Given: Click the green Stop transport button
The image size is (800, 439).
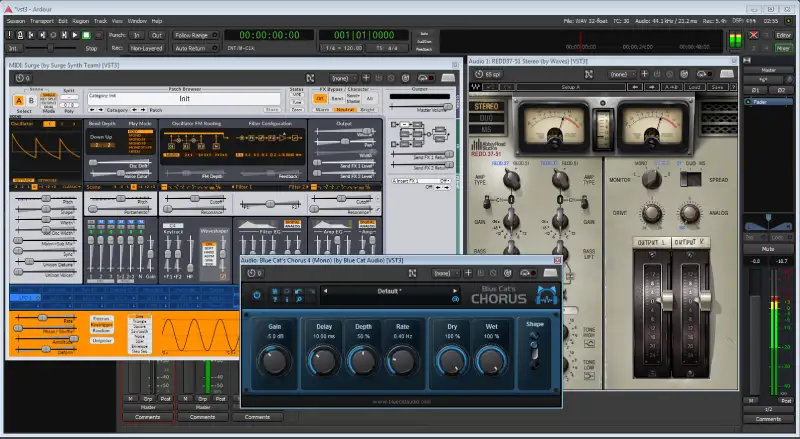Looking at the screenshot, I should (x=86, y=35).
